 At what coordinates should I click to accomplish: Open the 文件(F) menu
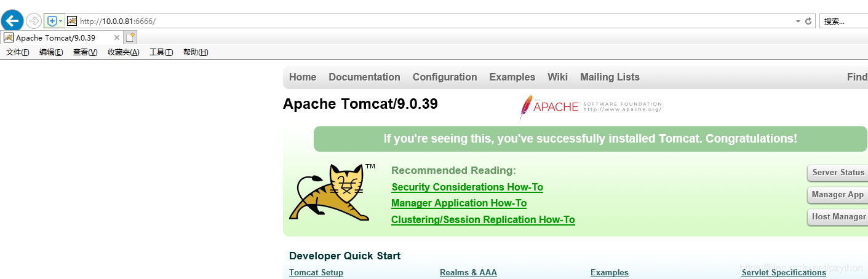(18, 52)
